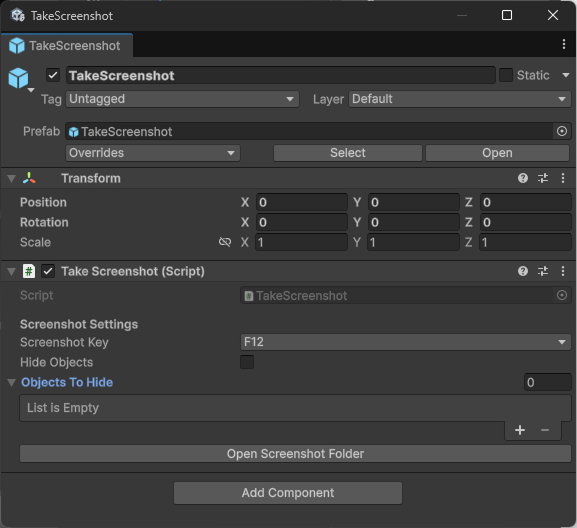Select the TakeScreenshot inspector tab
Screen dimensions: 577x528
(x=67, y=46)
